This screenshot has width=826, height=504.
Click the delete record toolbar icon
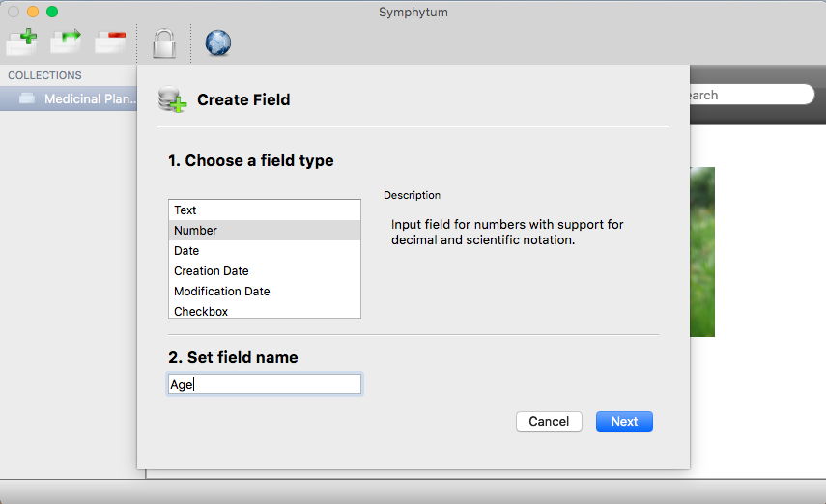point(111,42)
